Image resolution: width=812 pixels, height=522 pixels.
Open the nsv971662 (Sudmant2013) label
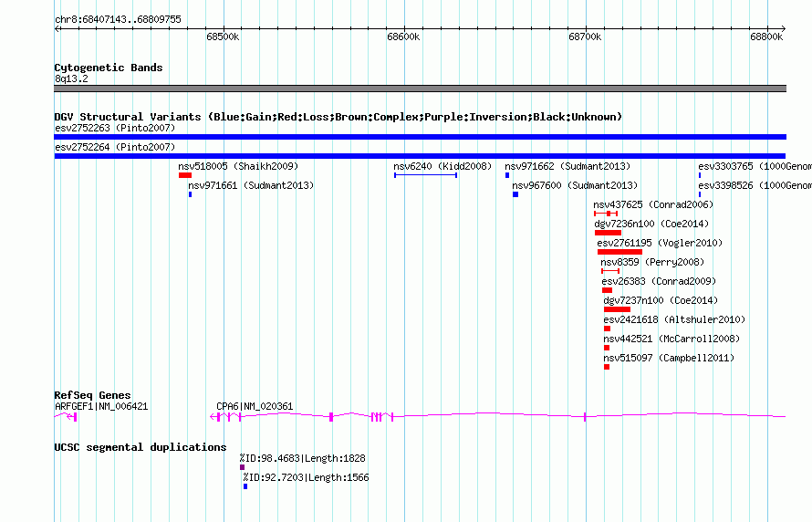point(567,166)
